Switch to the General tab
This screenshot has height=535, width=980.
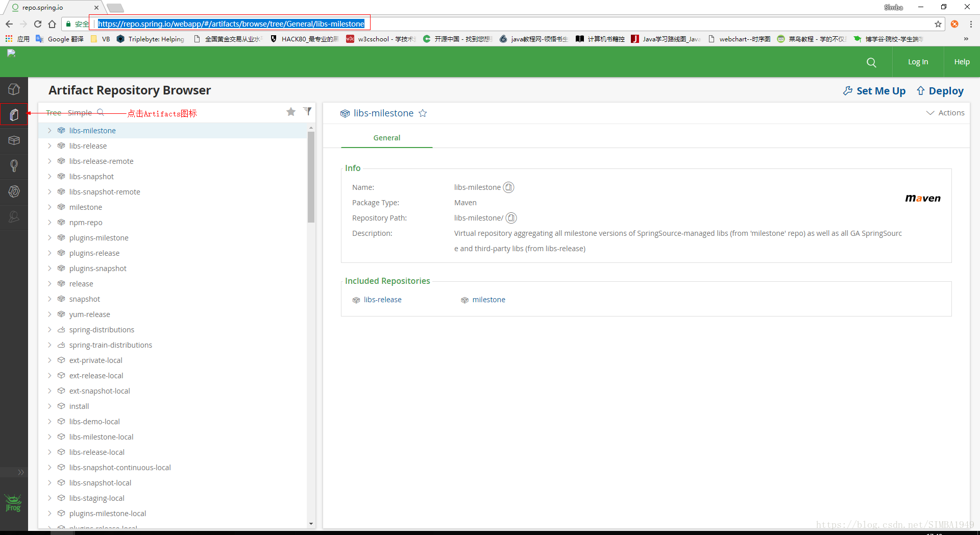pyautogui.click(x=387, y=138)
